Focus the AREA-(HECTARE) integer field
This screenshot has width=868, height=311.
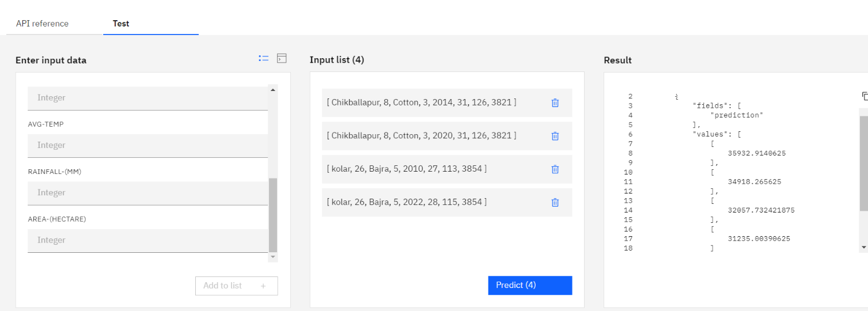click(147, 241)
